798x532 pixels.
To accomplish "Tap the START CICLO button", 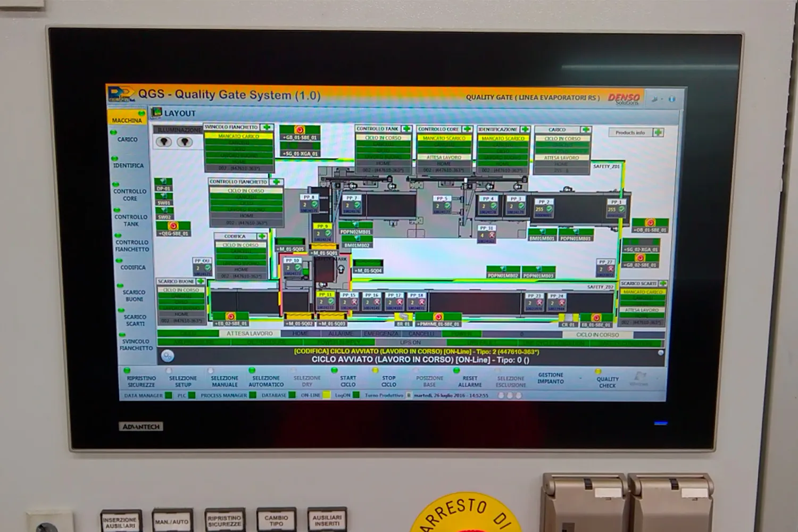I will pyautogui.click(x=348, y=379).
